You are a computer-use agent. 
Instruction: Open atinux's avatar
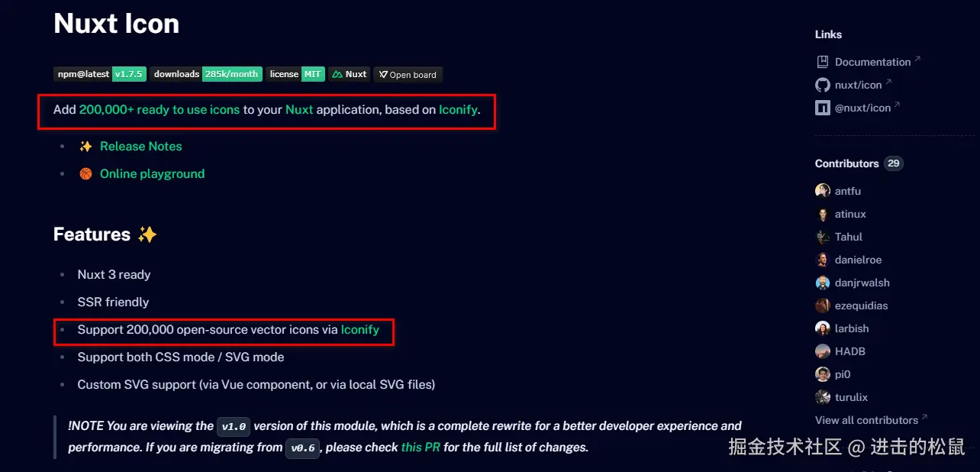pos(822,214)
